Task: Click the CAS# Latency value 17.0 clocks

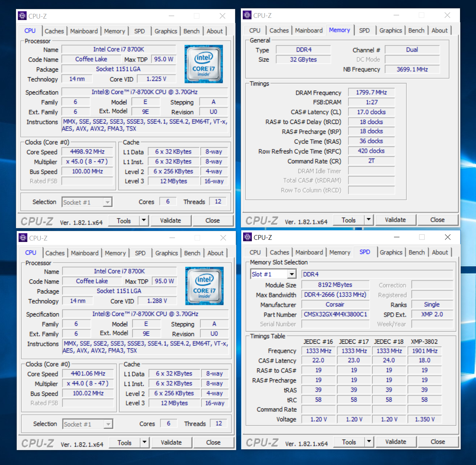Action: [371, 112]
